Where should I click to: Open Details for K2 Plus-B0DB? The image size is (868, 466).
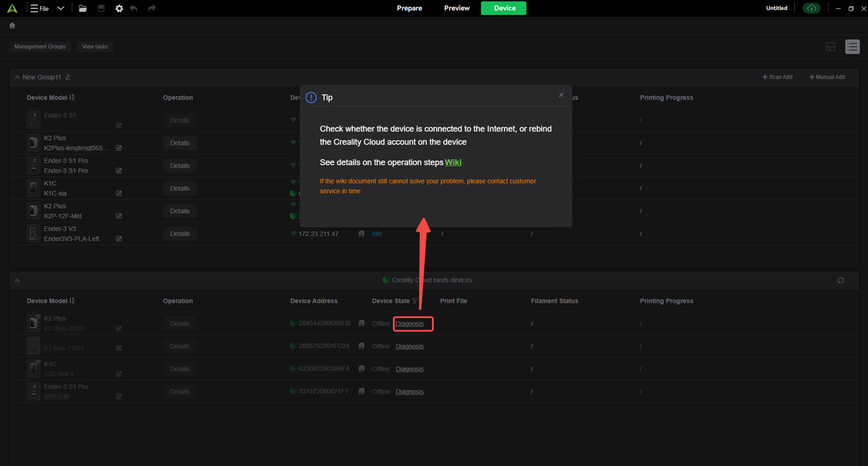pos(180,324)
